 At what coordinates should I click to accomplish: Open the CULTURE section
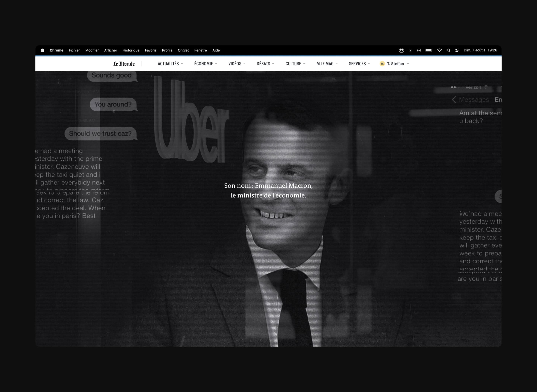[293, 64]
